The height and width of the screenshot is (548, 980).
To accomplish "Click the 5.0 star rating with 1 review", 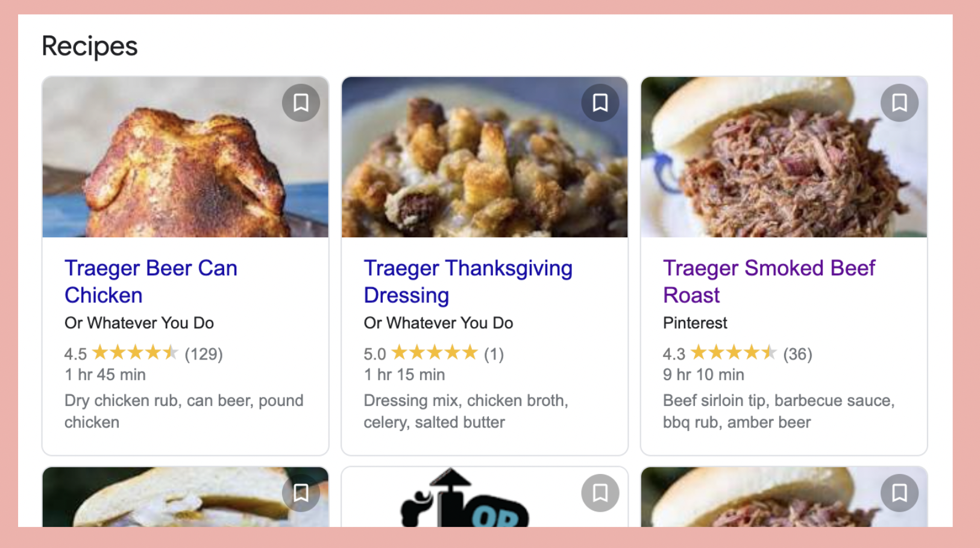I will pos(433,353).
